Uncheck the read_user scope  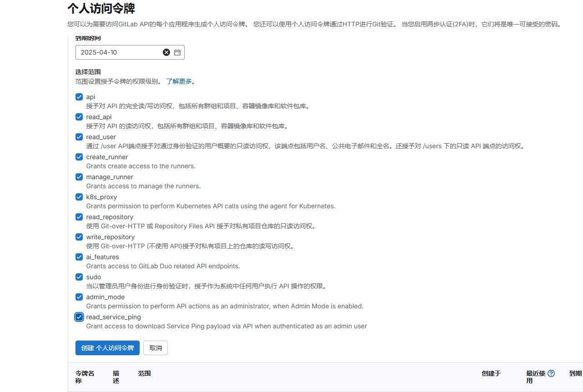[79, 137]
